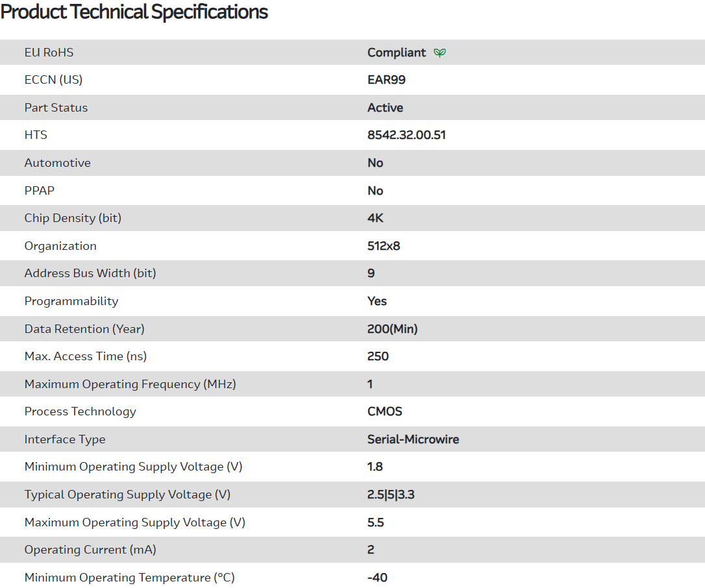Click the green leaf RoHS compliance icon
705x588 pixels.
tap(439, 53)
